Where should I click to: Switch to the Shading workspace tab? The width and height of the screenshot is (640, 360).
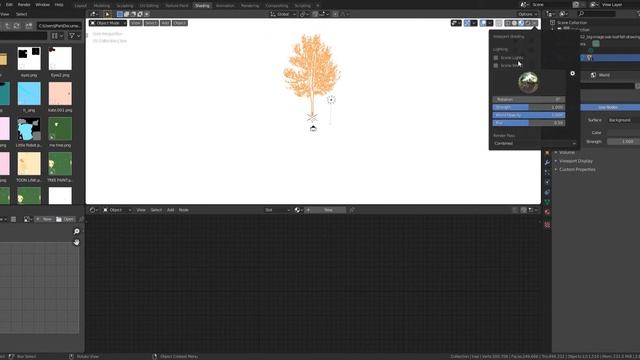pyautogui.click(x=202, y=6)
